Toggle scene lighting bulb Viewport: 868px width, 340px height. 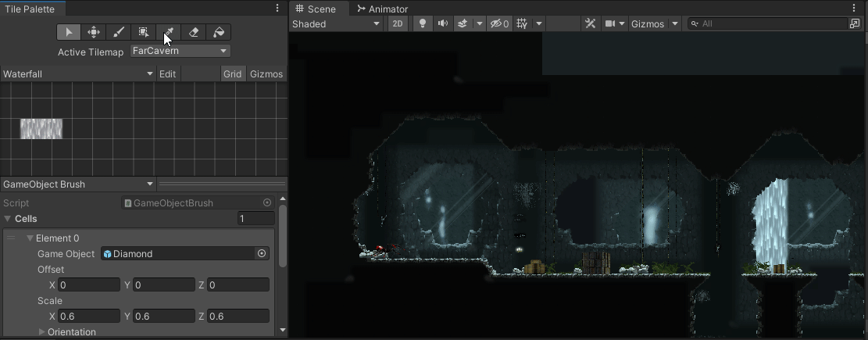pyautogui.click(x=423, y=23)
